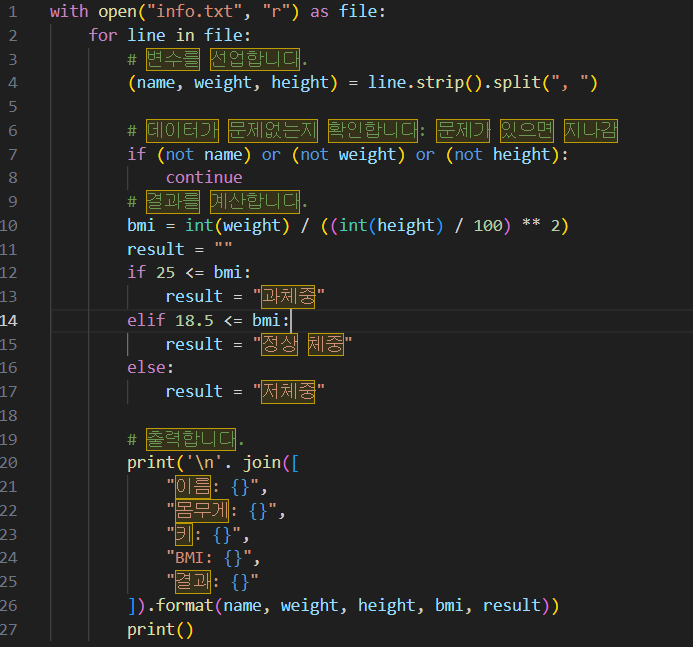
Task: Click the number 25 on line 12
Action: click(166, 273)
